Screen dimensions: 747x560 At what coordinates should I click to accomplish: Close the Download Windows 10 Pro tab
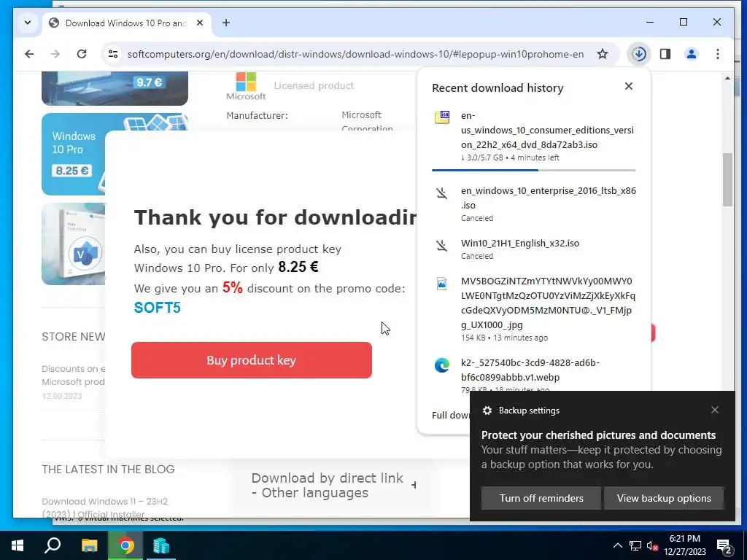point(200,23)
